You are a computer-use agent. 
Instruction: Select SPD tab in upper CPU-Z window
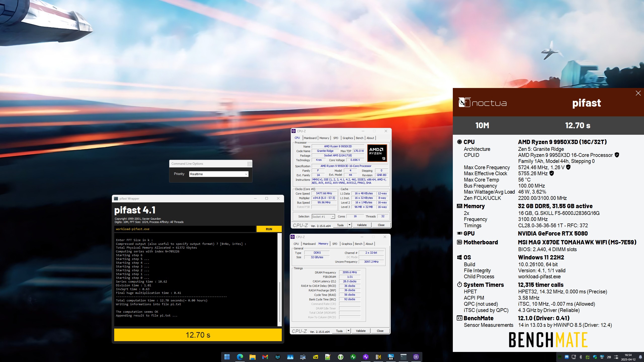click(336, 138)
